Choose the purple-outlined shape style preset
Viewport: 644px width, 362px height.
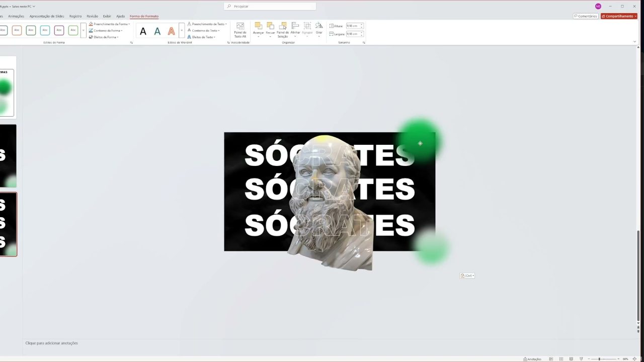tap(59, 31)
